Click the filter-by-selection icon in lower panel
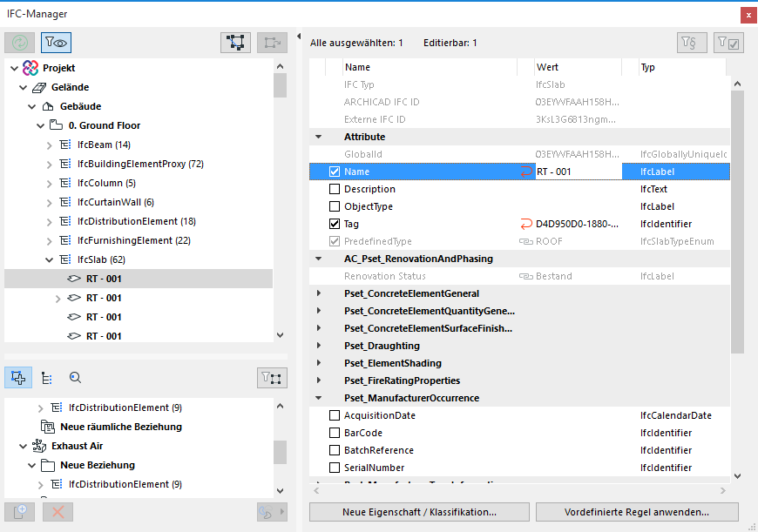Viewport: 758px width, 532px height. pos(273,377)
